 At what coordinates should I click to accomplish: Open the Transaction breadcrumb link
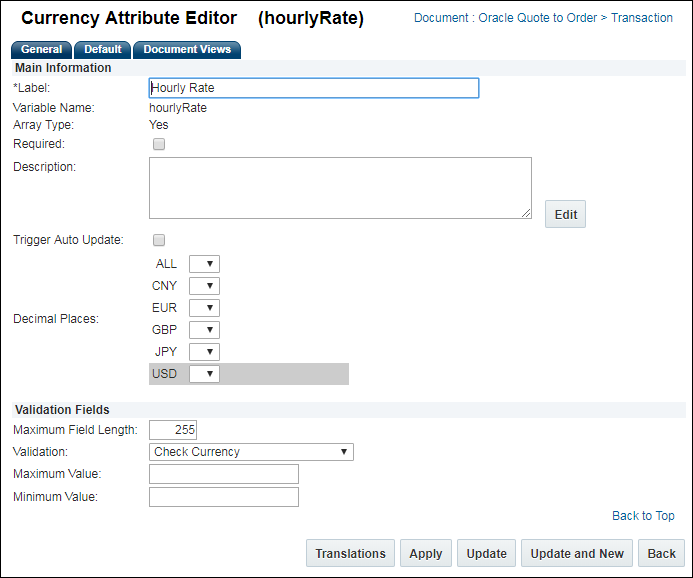pyautogui.click(x=642, y=18)
